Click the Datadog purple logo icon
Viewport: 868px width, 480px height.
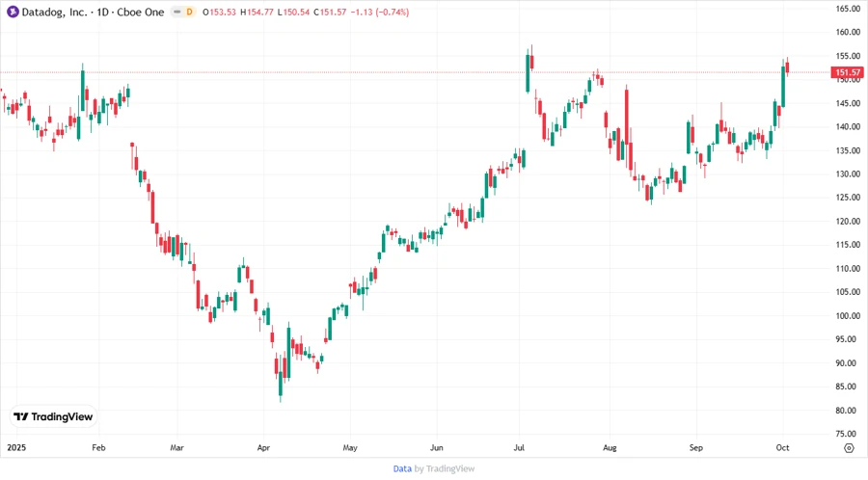(13, 12)
